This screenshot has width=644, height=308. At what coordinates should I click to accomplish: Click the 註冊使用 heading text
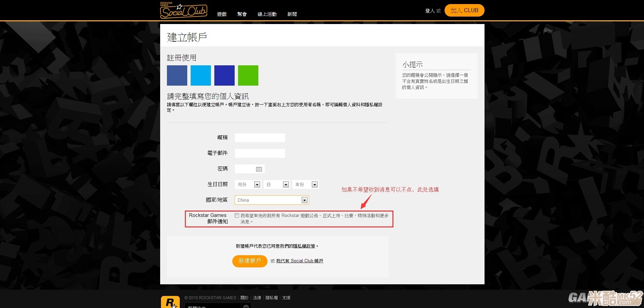(182, 58)
